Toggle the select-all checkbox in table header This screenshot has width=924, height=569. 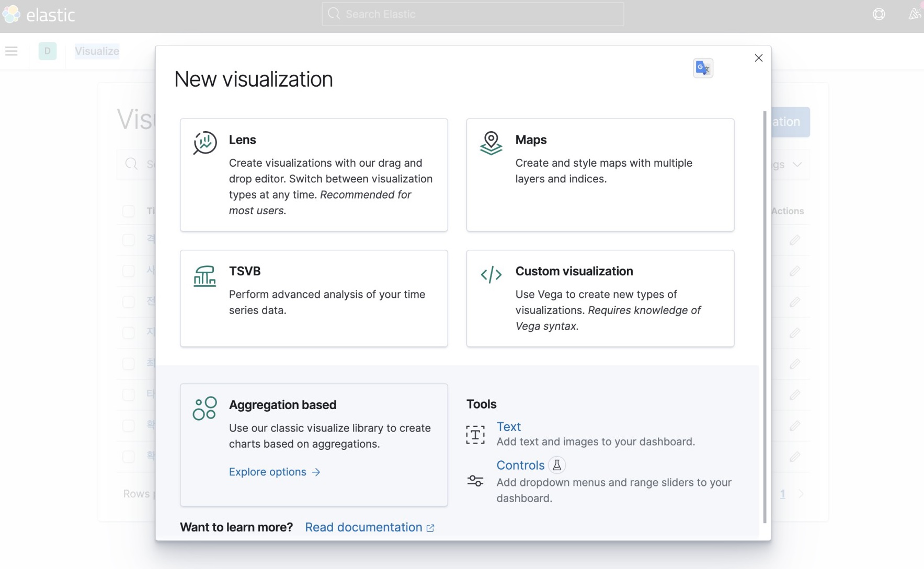click(129, 211)
